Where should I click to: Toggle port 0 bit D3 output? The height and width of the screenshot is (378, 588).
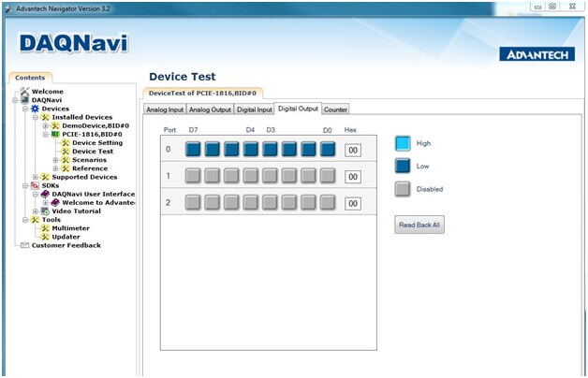coord(270,149)
